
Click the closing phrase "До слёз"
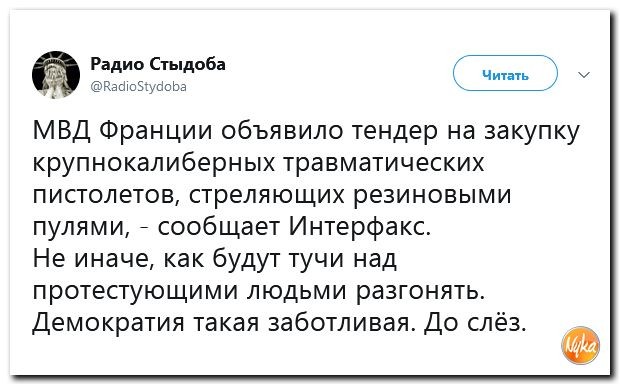click(x=475, y=323)
